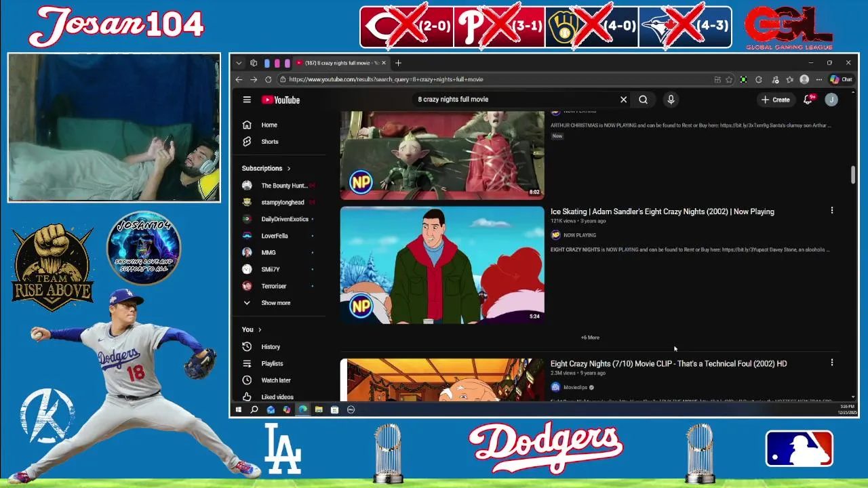Open the Ice Skating video title link
Screen dimensions: 868x488
pyautogui.click(x=662, y=211)
